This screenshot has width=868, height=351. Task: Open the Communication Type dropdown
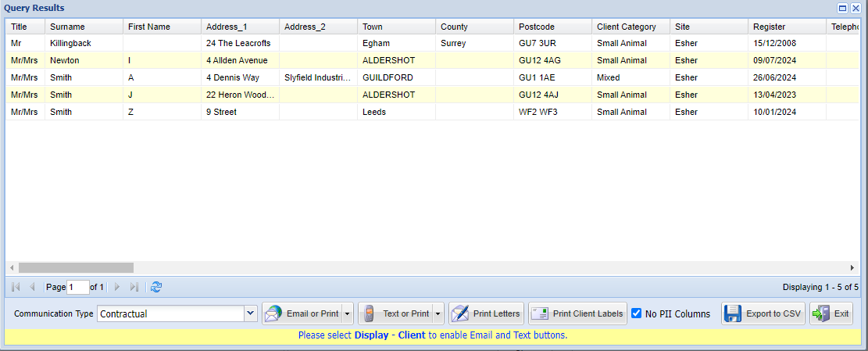251,314
